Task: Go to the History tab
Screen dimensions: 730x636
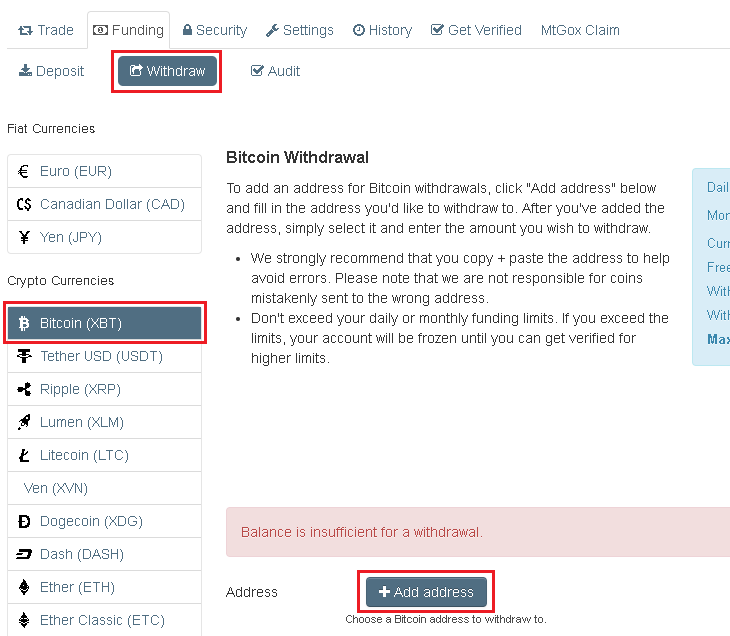Action: pyautogui.click(x=382, y=30)
